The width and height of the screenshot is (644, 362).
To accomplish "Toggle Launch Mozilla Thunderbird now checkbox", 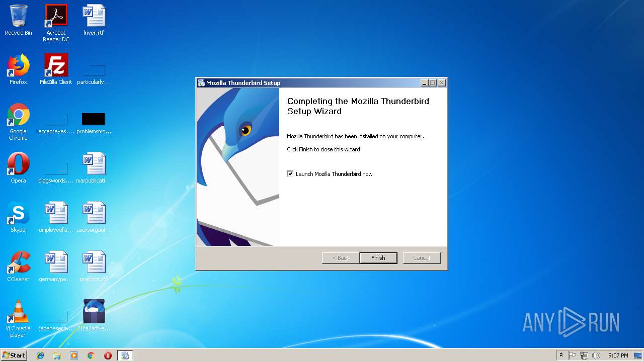I will tap(290, 173).
